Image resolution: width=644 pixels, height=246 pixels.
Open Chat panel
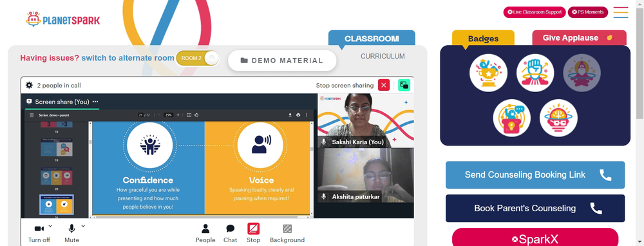(231, 233)
